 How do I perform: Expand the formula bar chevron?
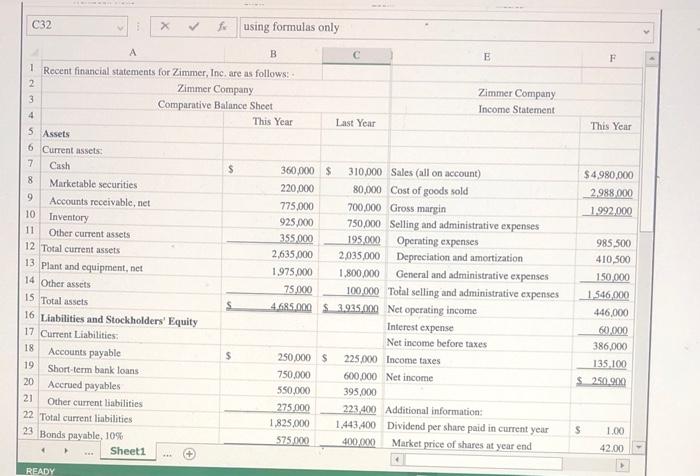(x=646, y=32)
